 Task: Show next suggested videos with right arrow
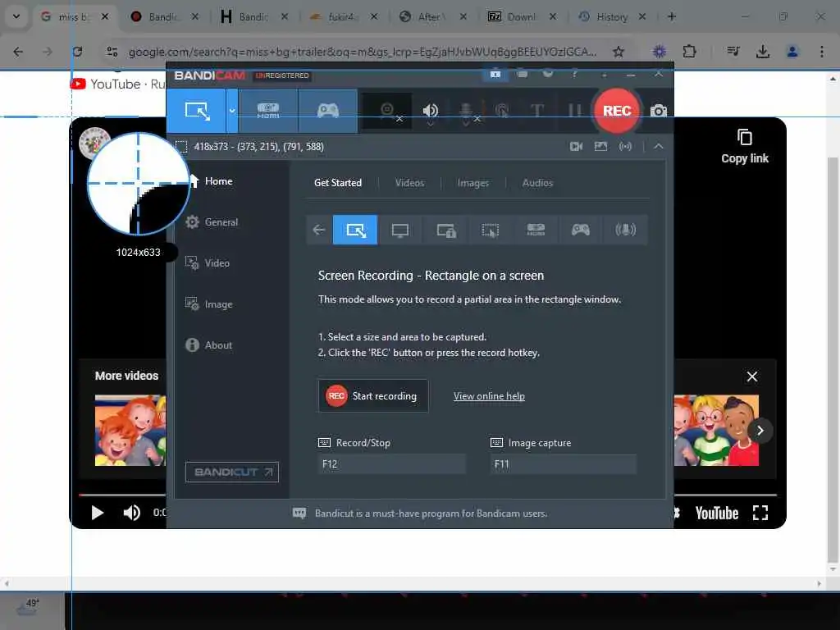[x=760, y=430]
